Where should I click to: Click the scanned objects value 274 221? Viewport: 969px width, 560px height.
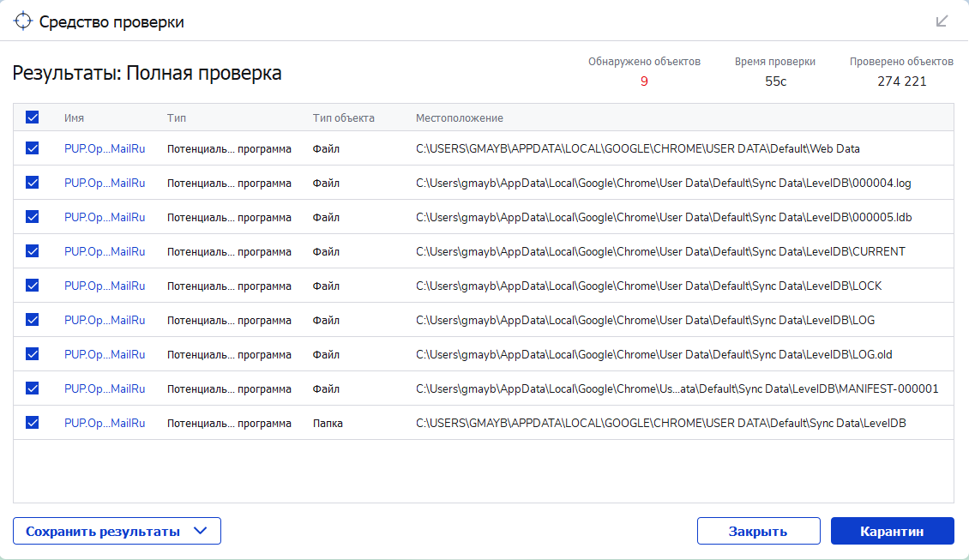[901, 81]
